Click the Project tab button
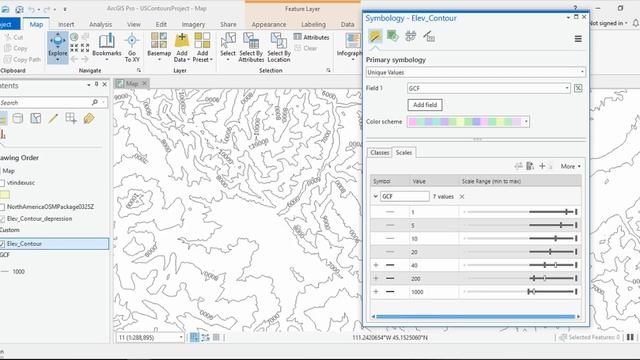 [x=9, y=24]
